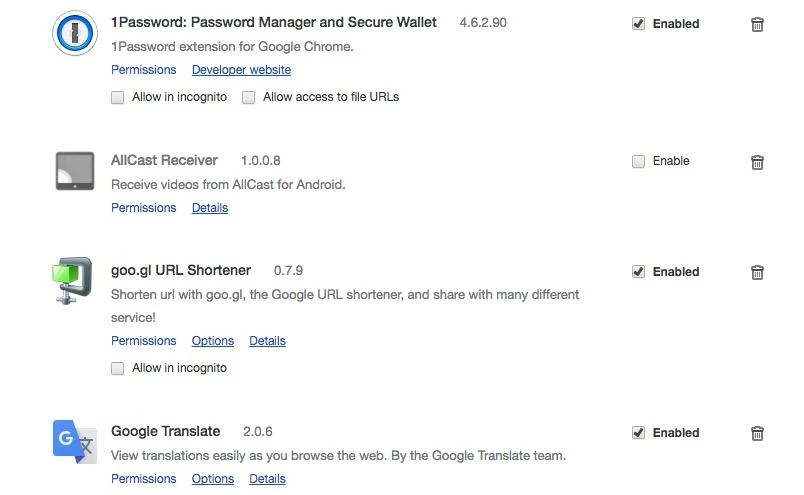Viewport: 804px width, 495px height.
Task: Remove goo.gl URL Shortener via trash icon
Action: click(757, 272)
